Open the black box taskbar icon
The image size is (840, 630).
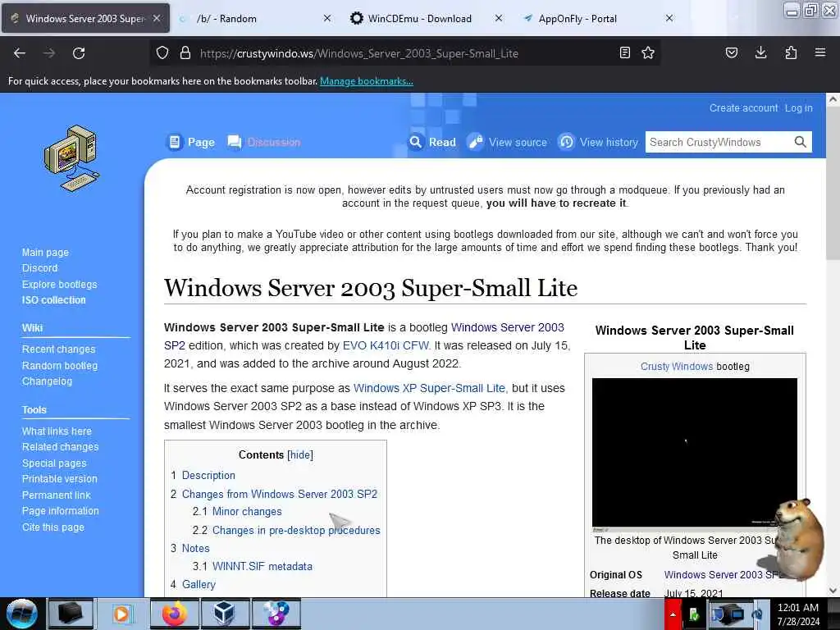tap(71, 614)
